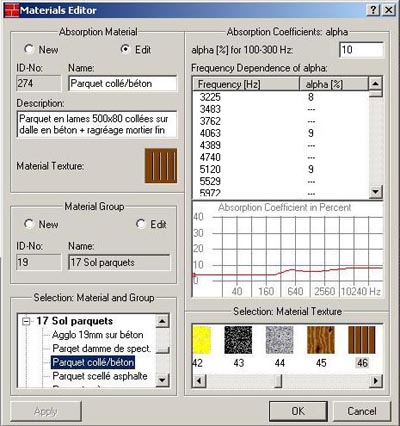Select Parqet damme de spect. material
Screen dimensions: 400x426
(102, 349)
